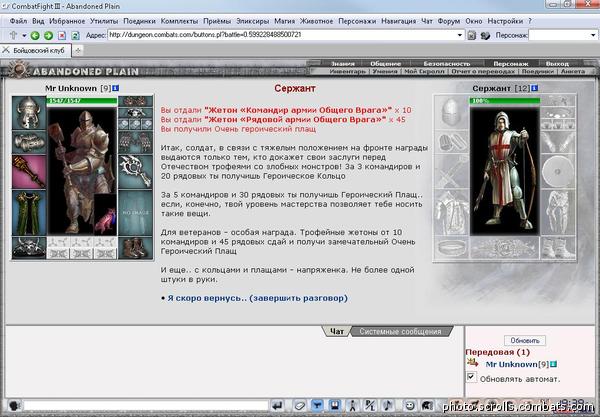Open the Знания game menu
Screen dimensions: 600x417
coord(343,64)
